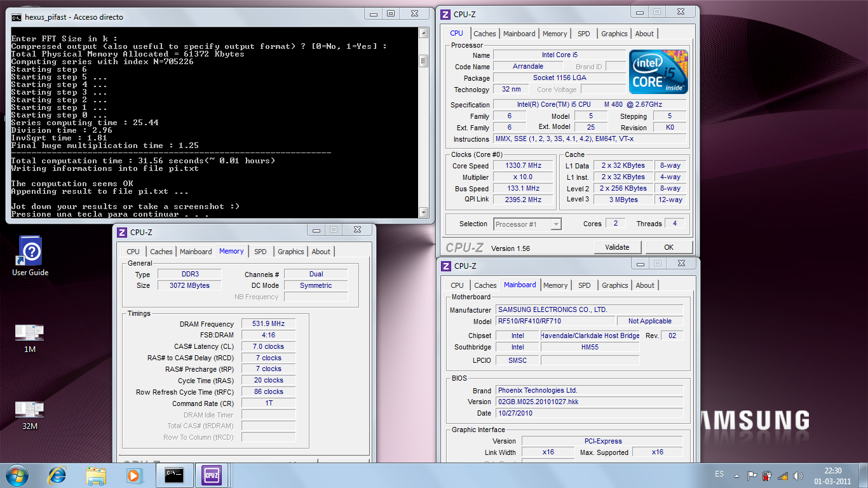This screenshot has height=488, width=868.
Task: Click the console scrollbar up arrow
Action: pyautogui.click(x=424, y=32)
